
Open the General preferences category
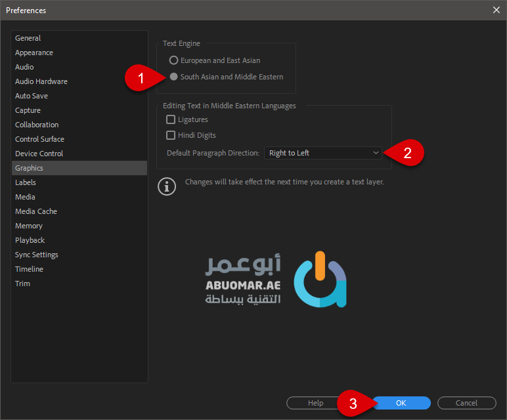coord(28,38)
